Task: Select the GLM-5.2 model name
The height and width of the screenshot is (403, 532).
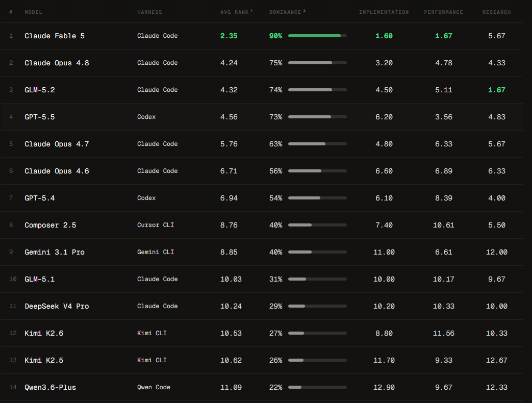Action: [x=40, y=90]
